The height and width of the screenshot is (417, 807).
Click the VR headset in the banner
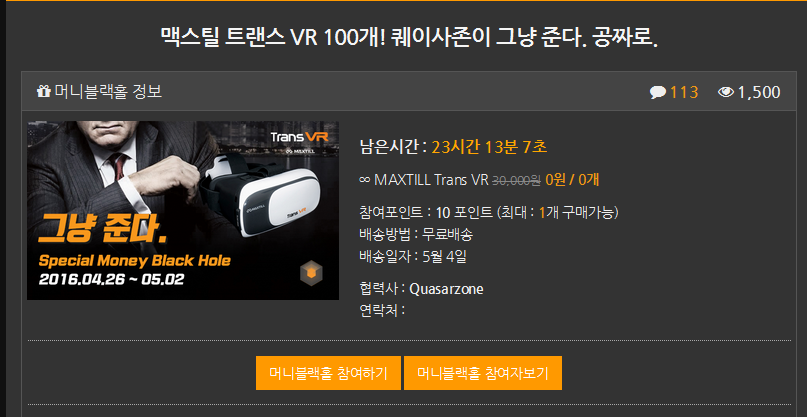coord(260,198)
